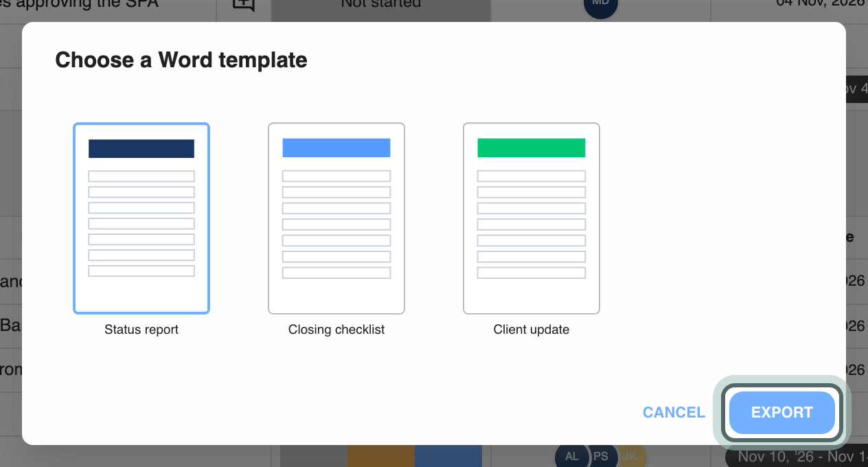
Task: Click the "Status report" label
Action: [141, 330]
